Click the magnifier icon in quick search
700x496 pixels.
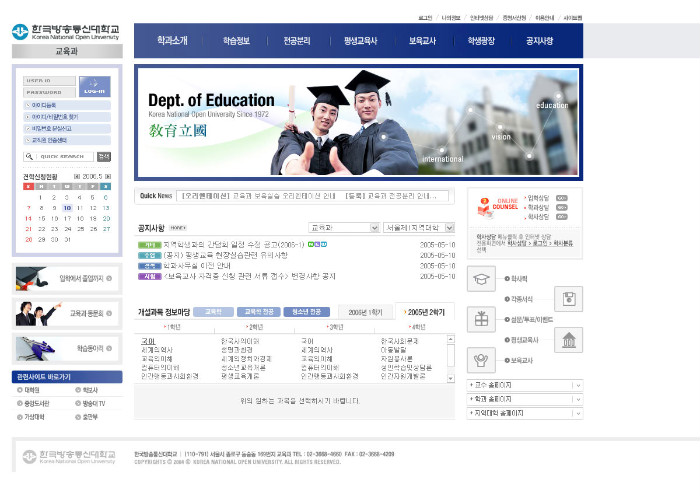coord(29,156)
